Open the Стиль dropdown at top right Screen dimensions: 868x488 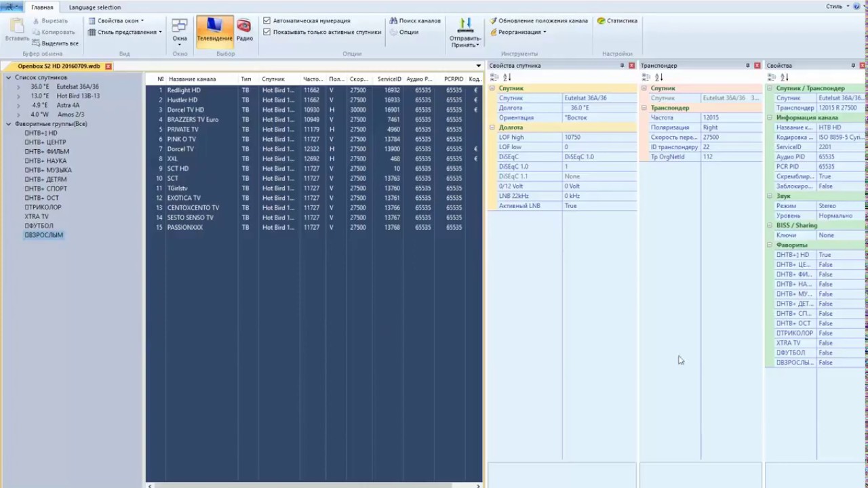[837, 7]
